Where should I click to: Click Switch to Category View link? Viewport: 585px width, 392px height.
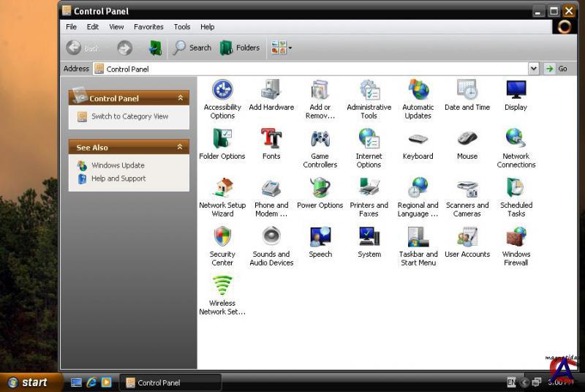[129, 116]
